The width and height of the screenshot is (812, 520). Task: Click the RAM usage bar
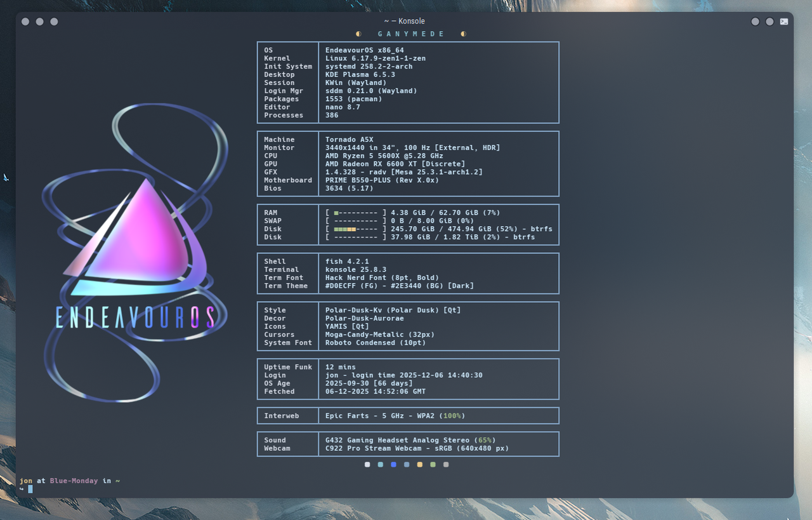tap(356, 213)
